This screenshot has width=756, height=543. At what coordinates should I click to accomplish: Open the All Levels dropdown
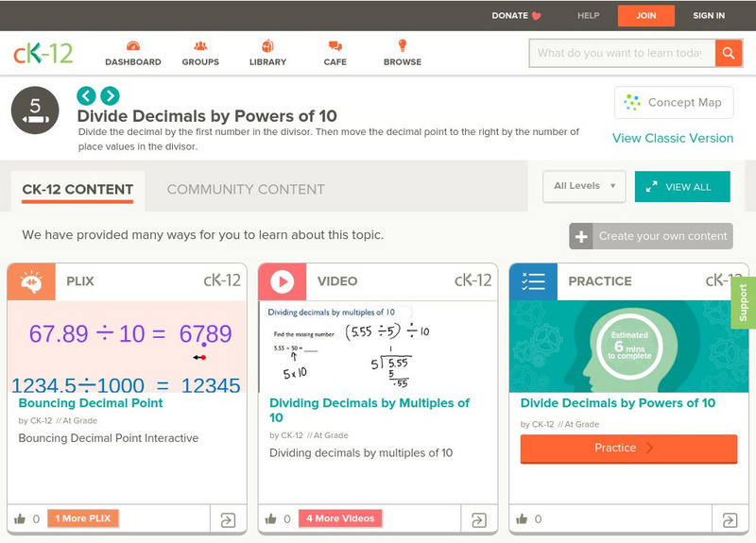click(584, 186)
